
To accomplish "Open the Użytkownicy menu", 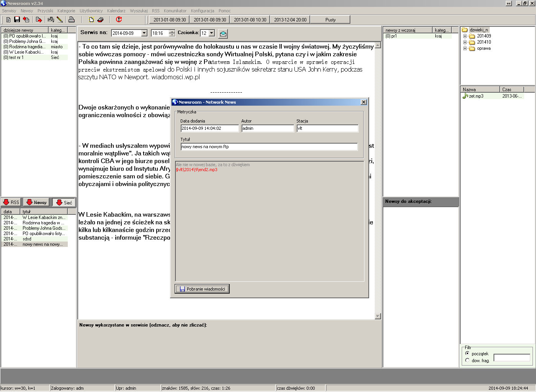I will pos(91,11).
